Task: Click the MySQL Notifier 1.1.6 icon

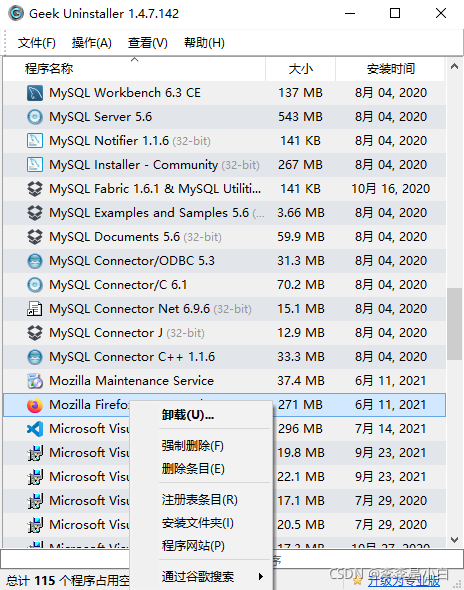Action: [x=35, y=141]
